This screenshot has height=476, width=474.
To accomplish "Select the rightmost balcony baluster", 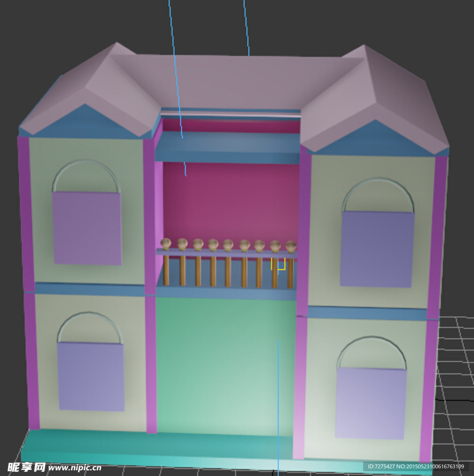I will pos(290,272).
